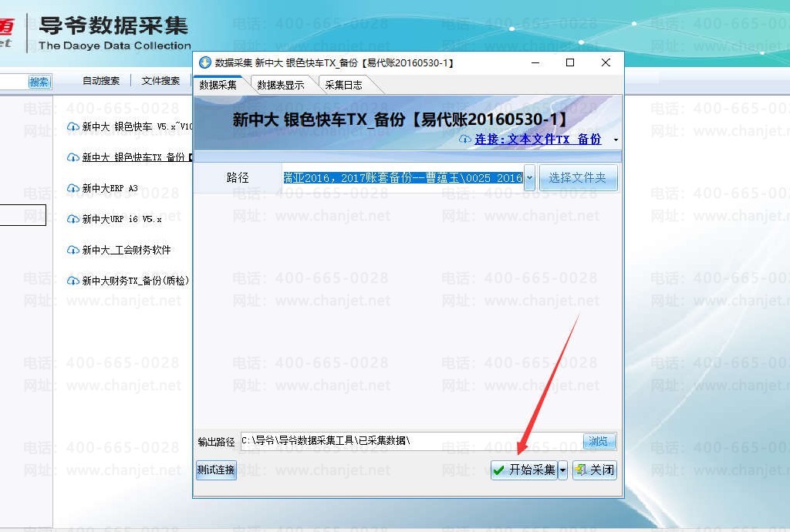Viewport: 790px width, 532px height.
Task: Maximize the 数据采集 dialog window
Action: (570, 62)
